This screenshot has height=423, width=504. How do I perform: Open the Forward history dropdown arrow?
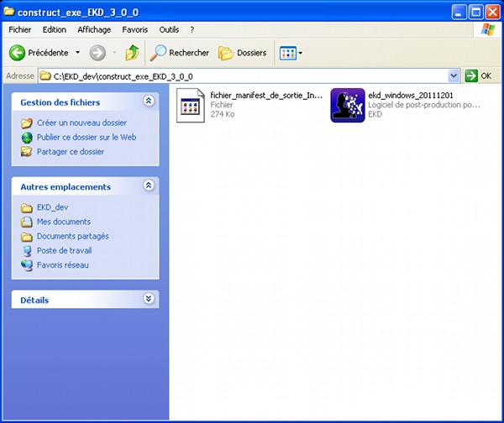coord(114,52)
